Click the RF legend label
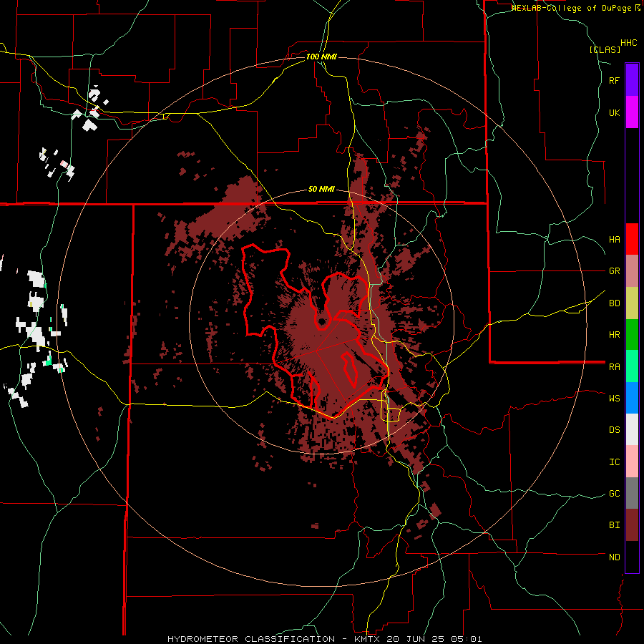 (x=614, y=80)
